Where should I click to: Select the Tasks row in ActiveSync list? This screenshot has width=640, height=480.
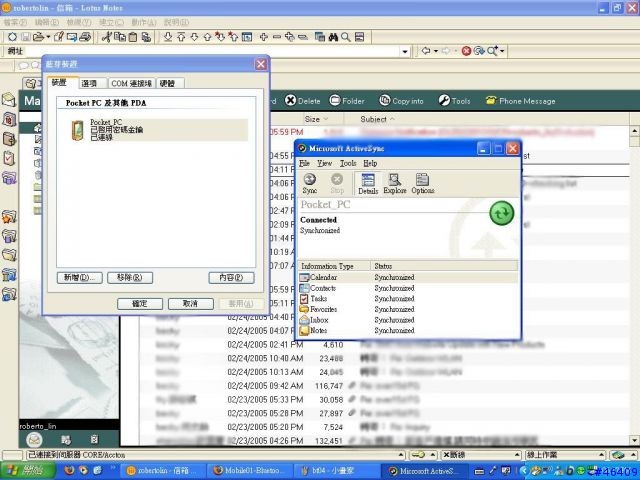pyautogui.click(x=408, y=299)
